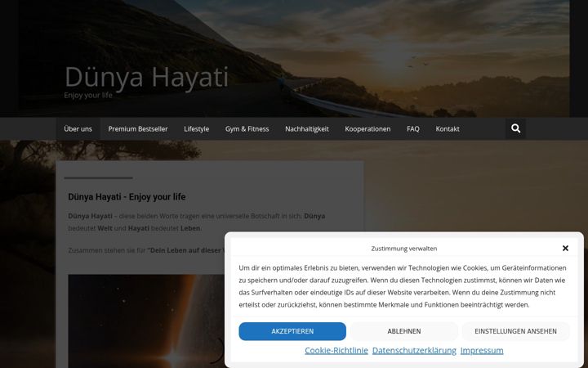Open the Datenschutzerklärung link

click(x=414, y=350)
